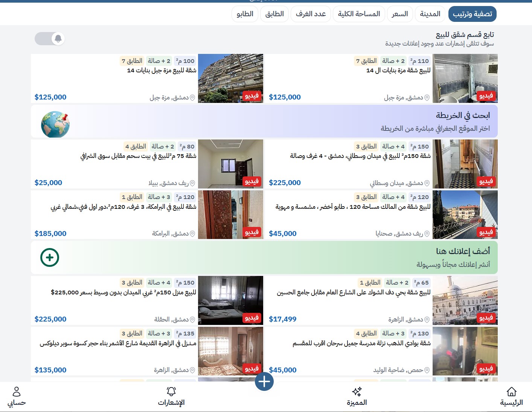Toggle follow notifications switch for شقق للبيع
This screenshot has height=412, width=532.
click(x=50, y=38)
